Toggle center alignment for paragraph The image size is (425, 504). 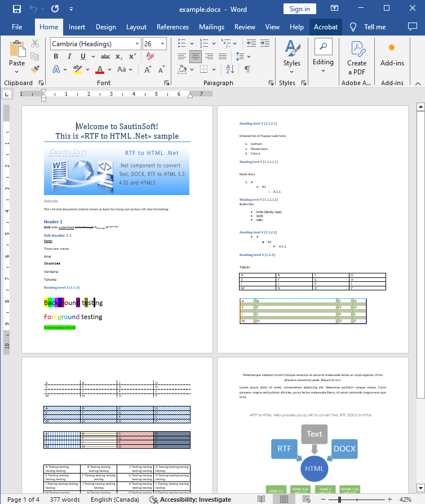pos(196,56)
